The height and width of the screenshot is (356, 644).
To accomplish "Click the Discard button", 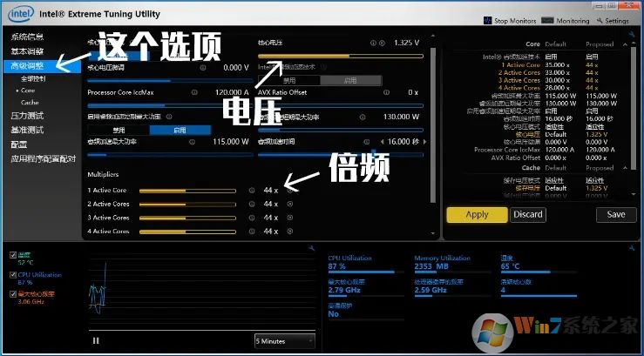I will [x=528, y=214].
